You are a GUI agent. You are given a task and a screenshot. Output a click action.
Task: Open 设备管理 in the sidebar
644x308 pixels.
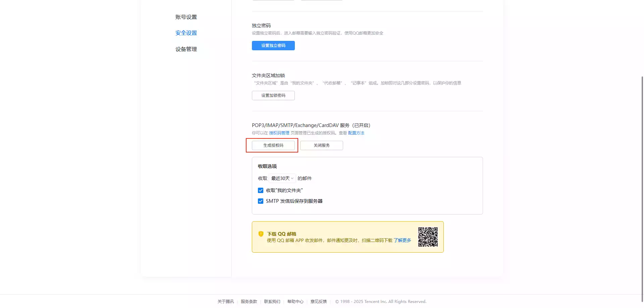click(x=186, y=49)
